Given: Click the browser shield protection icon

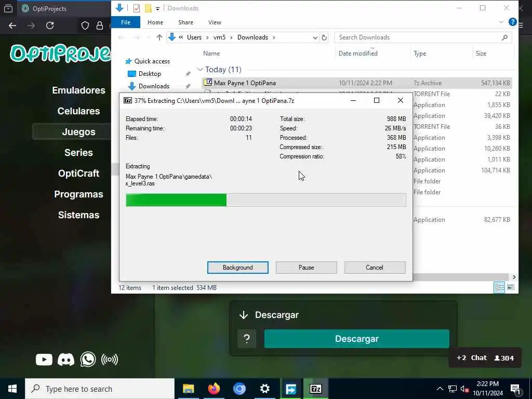Looking at the screenshot, I should [x=85, y=25].
